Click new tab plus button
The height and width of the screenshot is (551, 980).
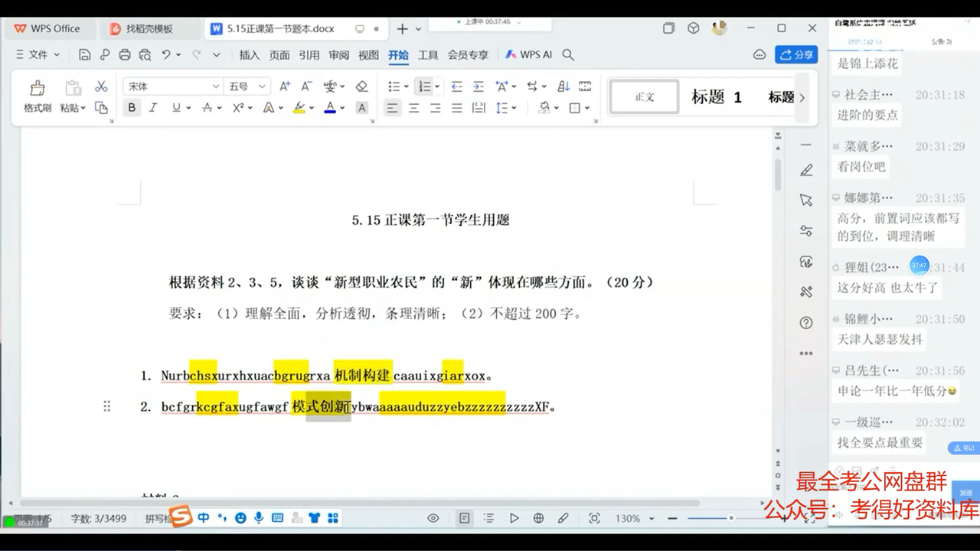point(402,29)
